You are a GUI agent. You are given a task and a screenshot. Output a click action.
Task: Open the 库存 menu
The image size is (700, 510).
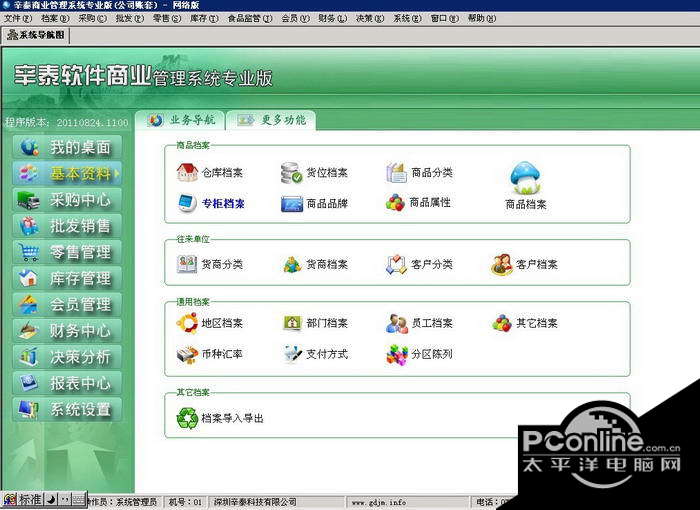(204, 18)
